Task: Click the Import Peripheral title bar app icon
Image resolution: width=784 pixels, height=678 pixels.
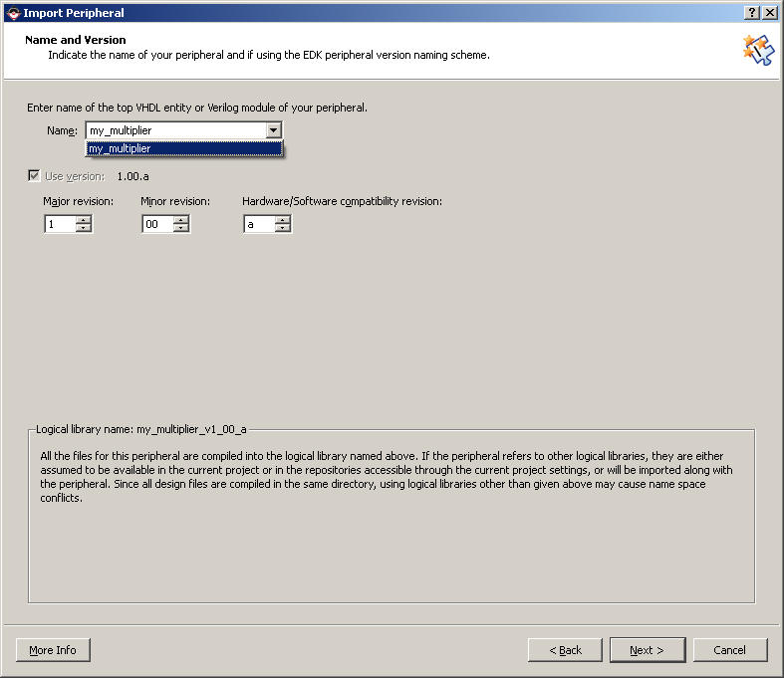Action: coord(14,13)
